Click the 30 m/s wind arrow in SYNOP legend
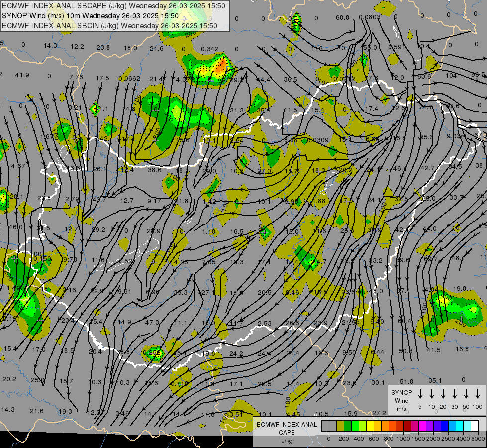Viewport: 487px width, 448px height. pos(454,394)
